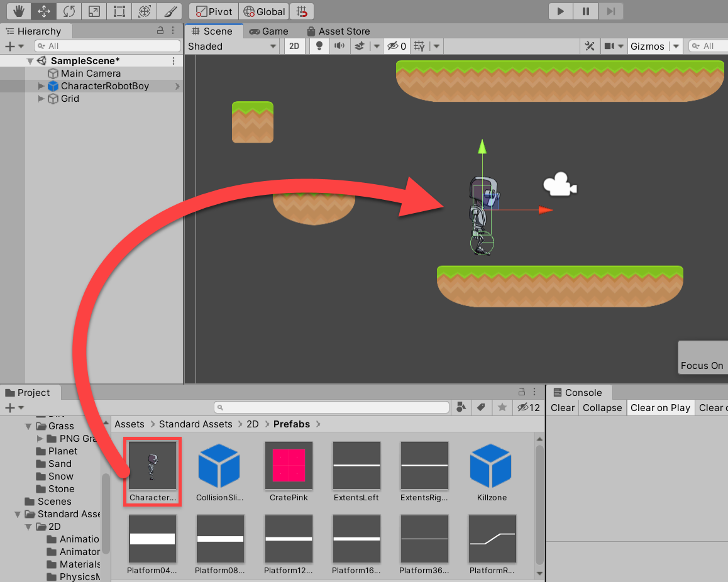728x582 pixels.
Task: Open SampleScene options menu
Action: [174, 61]
